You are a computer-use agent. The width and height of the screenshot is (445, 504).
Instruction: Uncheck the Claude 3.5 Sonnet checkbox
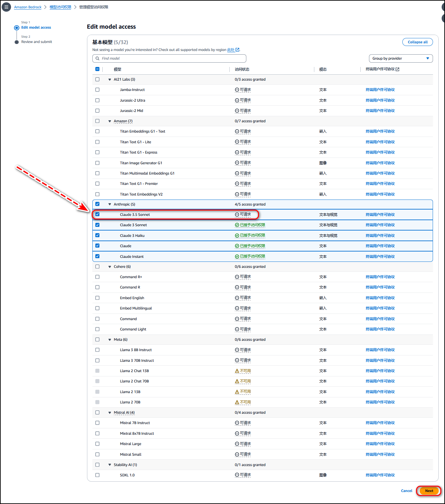point(97,214)
